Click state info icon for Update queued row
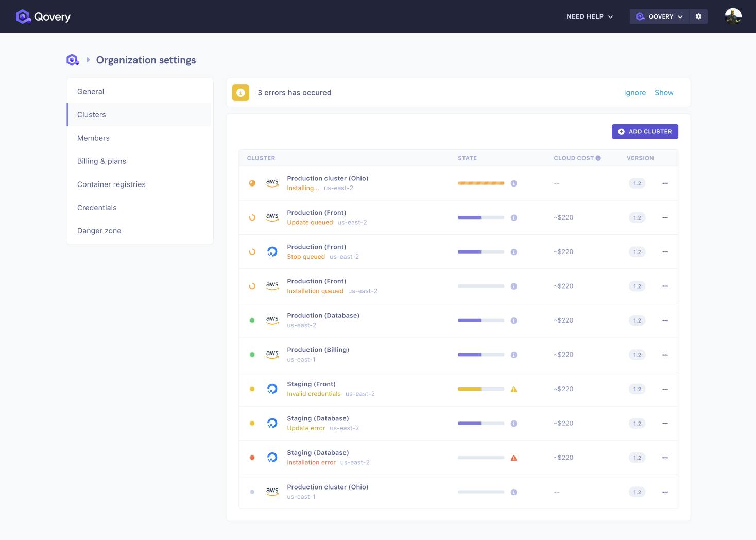Image resolution: width=756 pixels, height=540 pixels. click(513, 217)
